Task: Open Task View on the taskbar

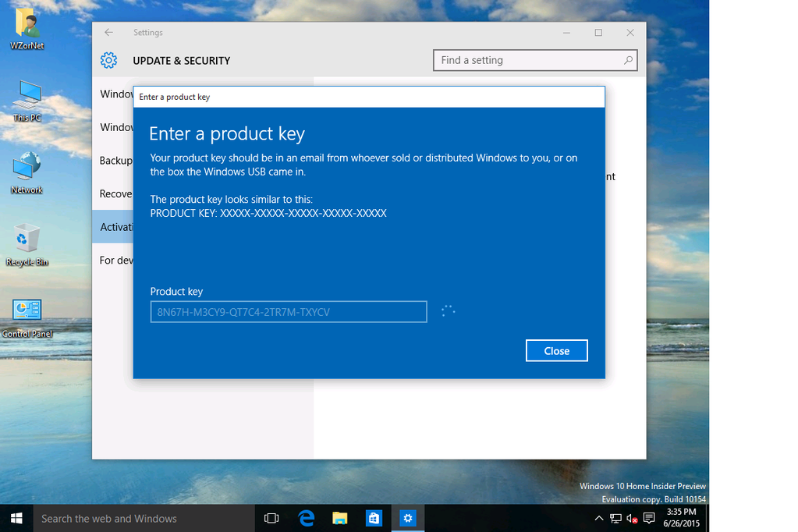Action: click(271, 518)
